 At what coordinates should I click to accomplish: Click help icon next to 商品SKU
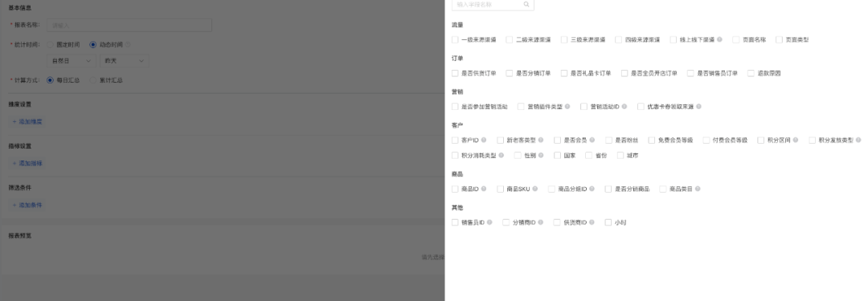(535, 189)
